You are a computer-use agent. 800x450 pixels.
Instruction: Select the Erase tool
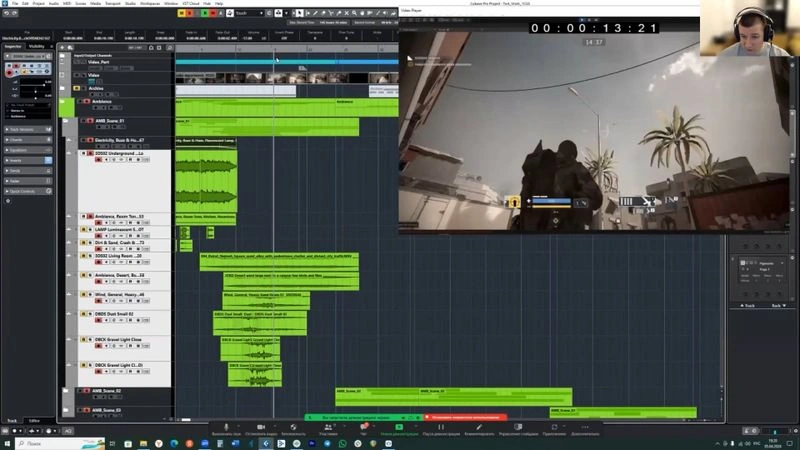click(x=323, y=13)
